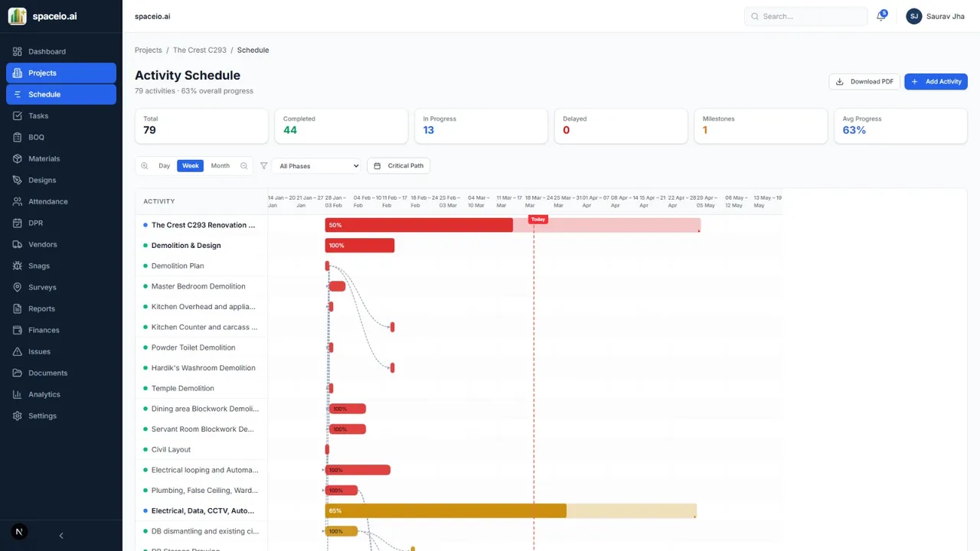Select The Crest C293 Renovation activity row

tap(201, 225)
